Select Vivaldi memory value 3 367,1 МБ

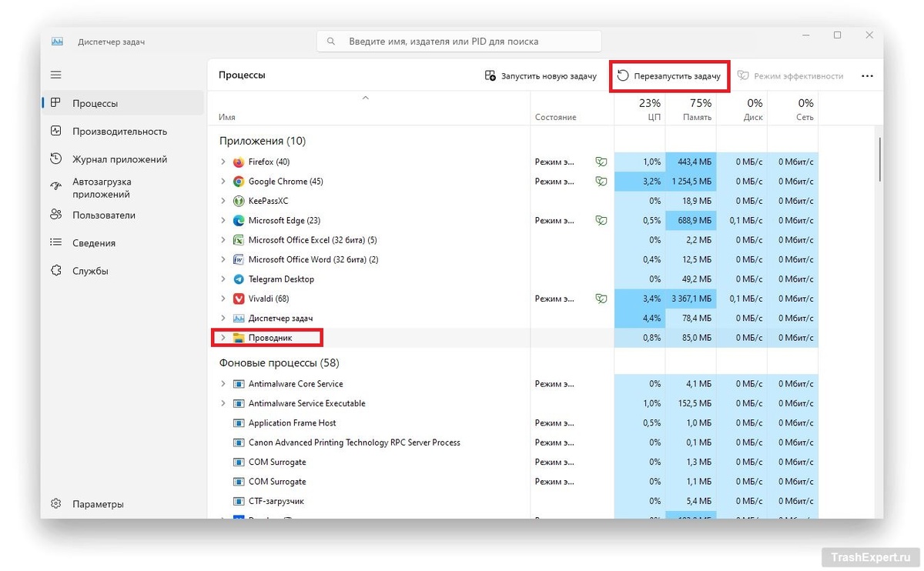(691, 299)
